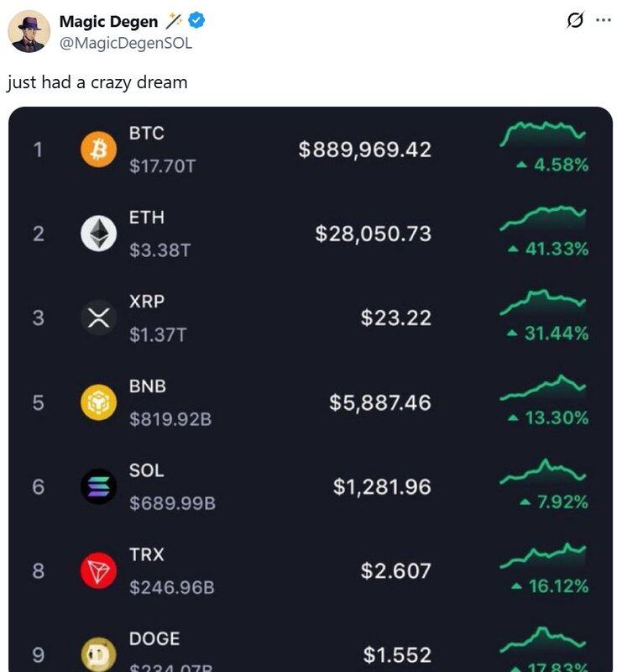The image size is (622, 672).
Task: Click the TRON red coin icon
Action: pyautogui.click(x=98, y=571)
